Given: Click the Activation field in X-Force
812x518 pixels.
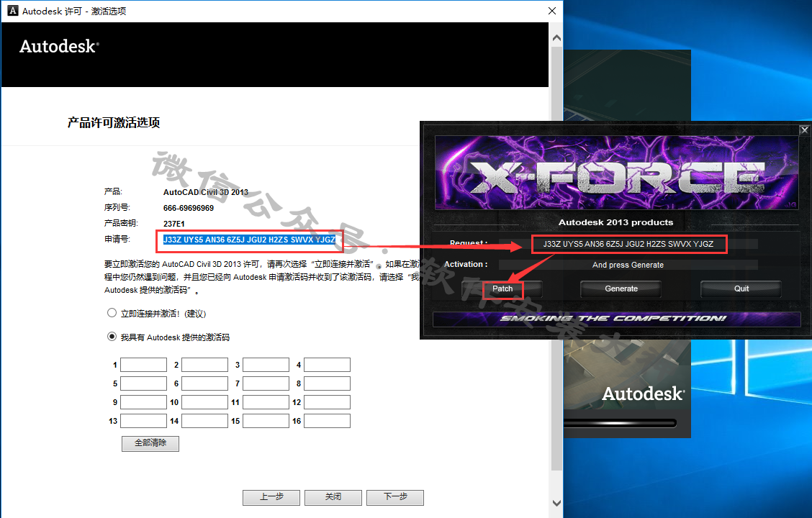Looking at the screenshot, I should pos(628,265).
